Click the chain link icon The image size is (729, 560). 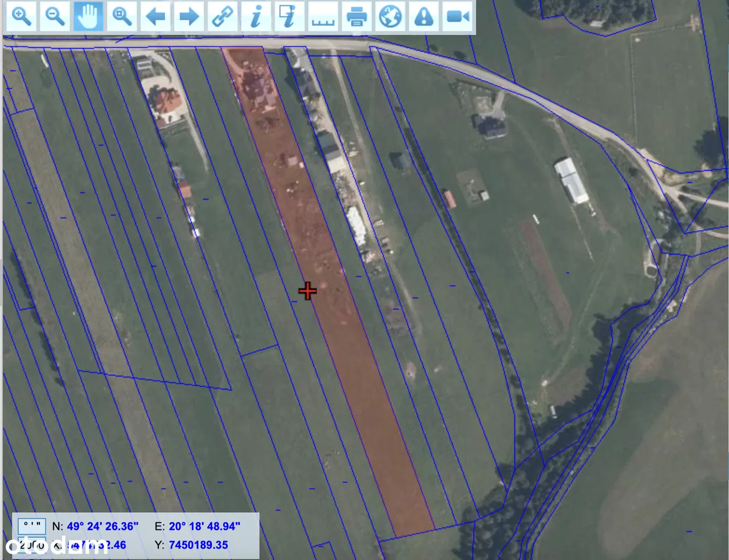pos(222,17)
